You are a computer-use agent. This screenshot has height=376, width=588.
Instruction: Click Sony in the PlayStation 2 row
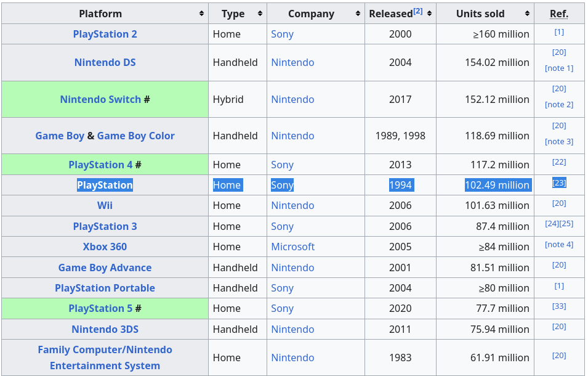[283, 34]
